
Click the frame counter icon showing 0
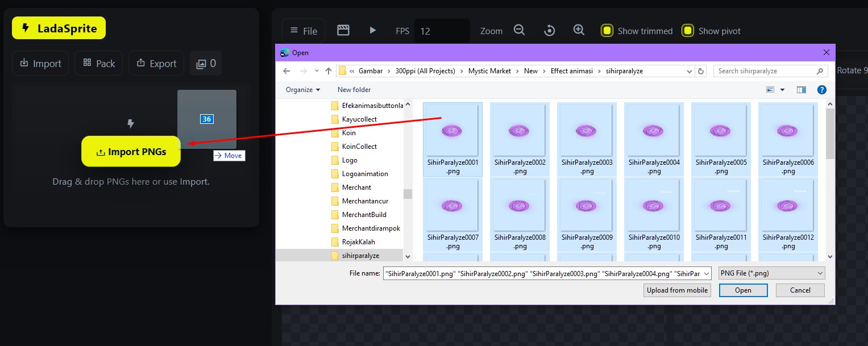click(206, 63)
